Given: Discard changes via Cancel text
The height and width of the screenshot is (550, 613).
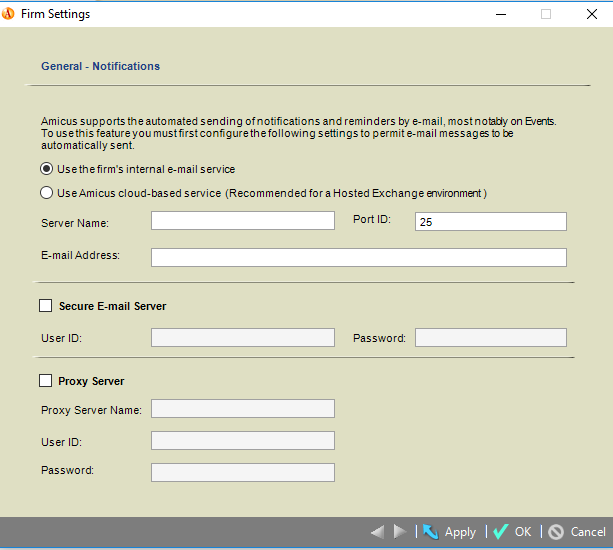Looking at the screenshot, I should (588, 532).
